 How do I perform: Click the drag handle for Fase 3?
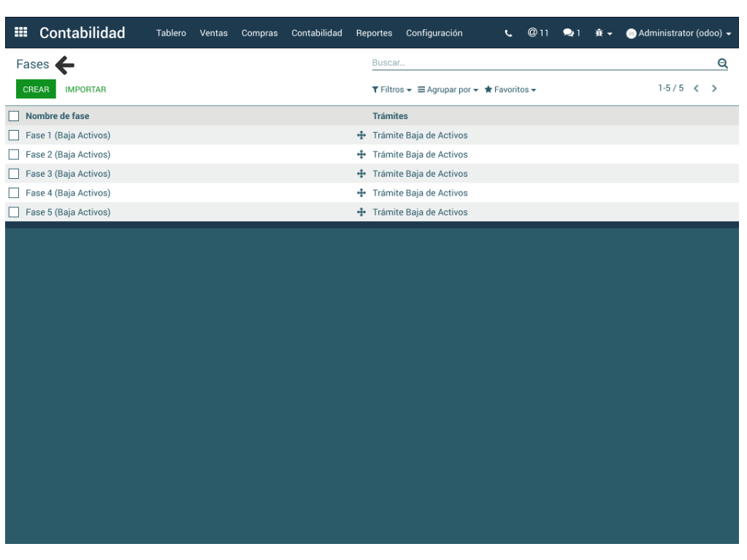tap(361, 174)
